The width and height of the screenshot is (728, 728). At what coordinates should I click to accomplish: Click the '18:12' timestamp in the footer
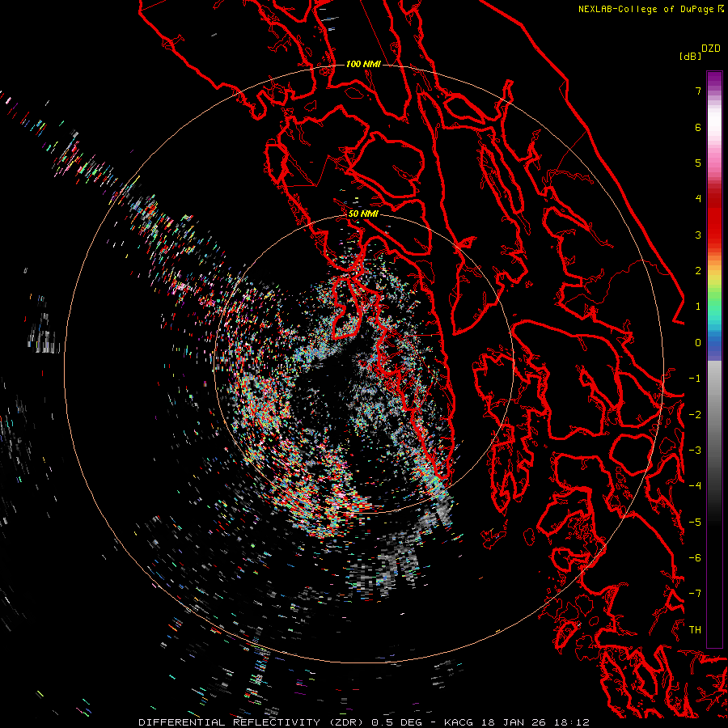tap(570, 722)
